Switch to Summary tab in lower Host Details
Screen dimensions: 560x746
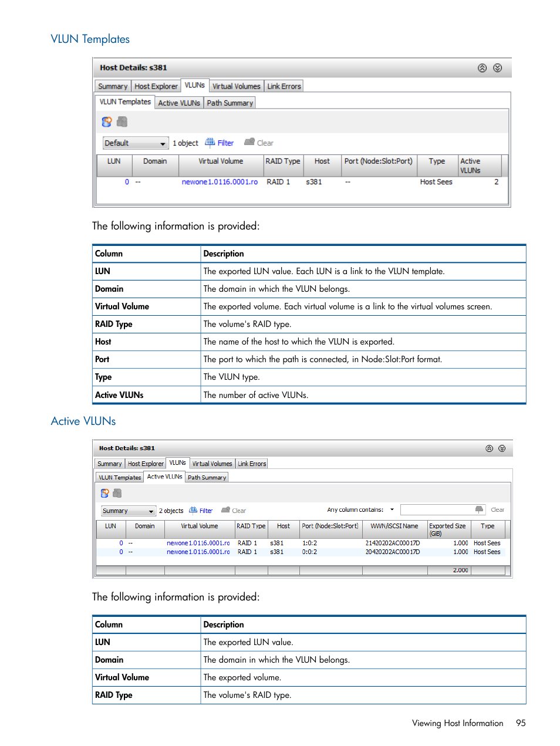pyautogui.click(x=110, y=464)
